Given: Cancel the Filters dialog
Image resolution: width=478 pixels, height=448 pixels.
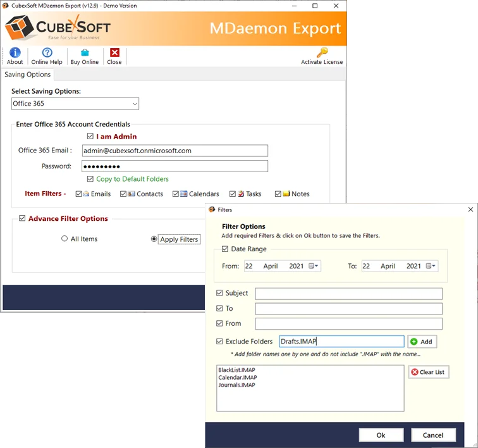Looking at the screenshot, I should coord(433,435).
